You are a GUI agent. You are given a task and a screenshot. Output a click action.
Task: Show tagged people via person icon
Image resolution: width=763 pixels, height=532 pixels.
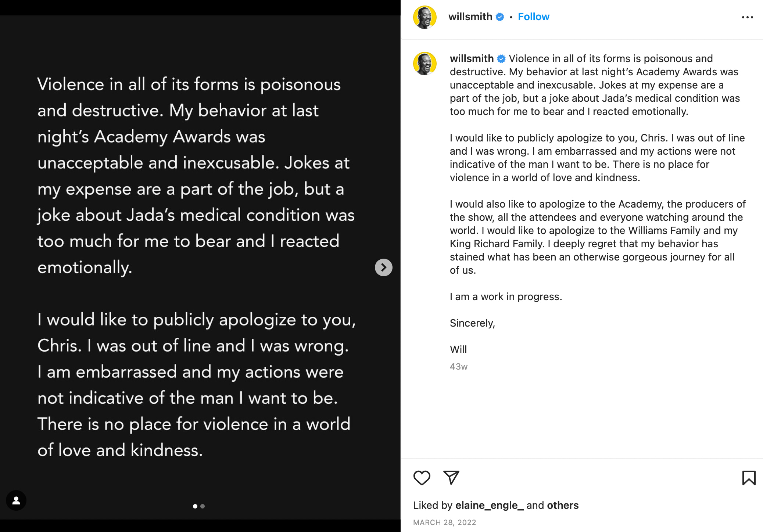[16, 500]
